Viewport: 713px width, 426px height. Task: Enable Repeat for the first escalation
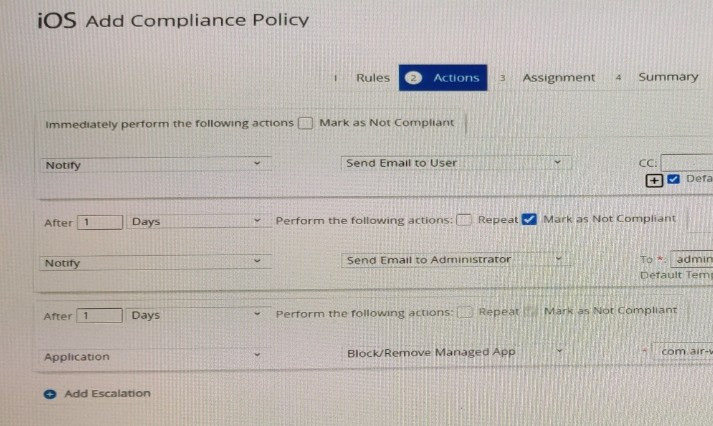tap(464, 220)
